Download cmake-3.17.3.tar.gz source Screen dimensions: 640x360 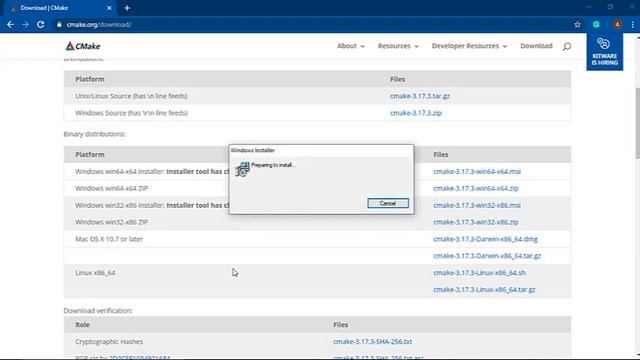(x=420, y=96)
